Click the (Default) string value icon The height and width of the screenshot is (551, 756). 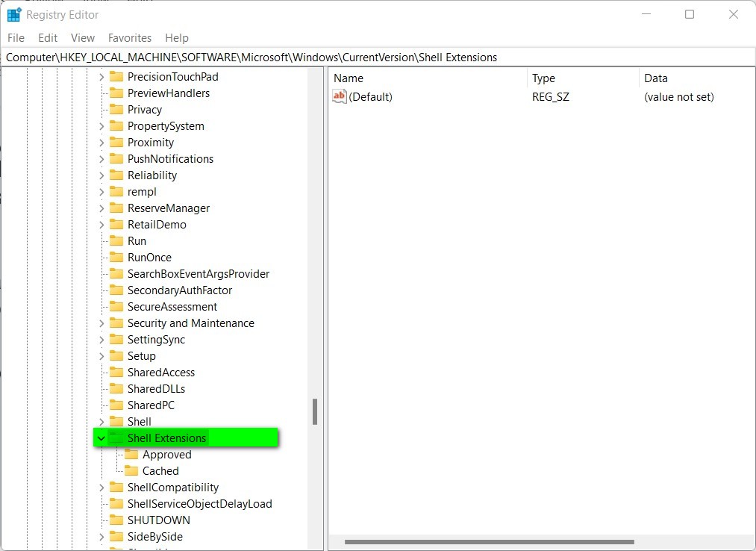340,96
